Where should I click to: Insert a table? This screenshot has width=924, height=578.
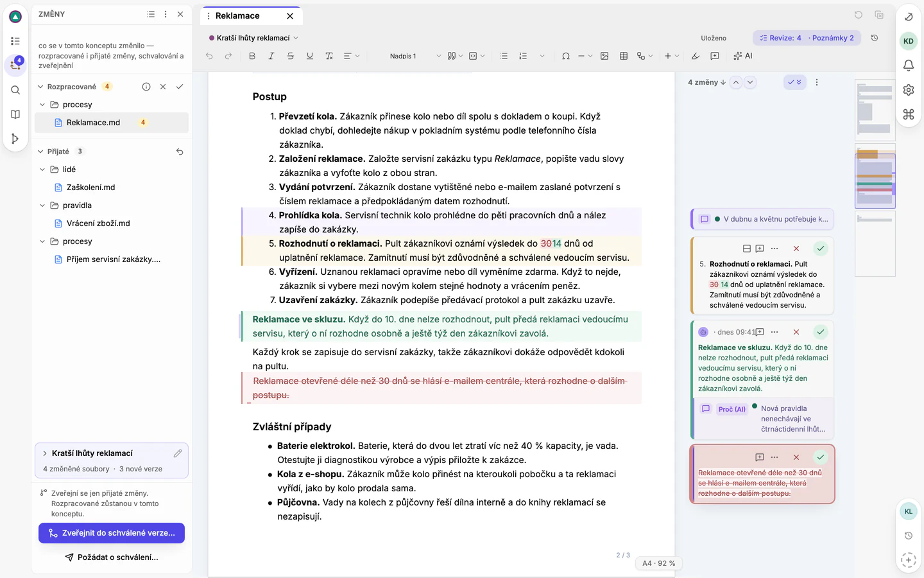tap(624, 56)
